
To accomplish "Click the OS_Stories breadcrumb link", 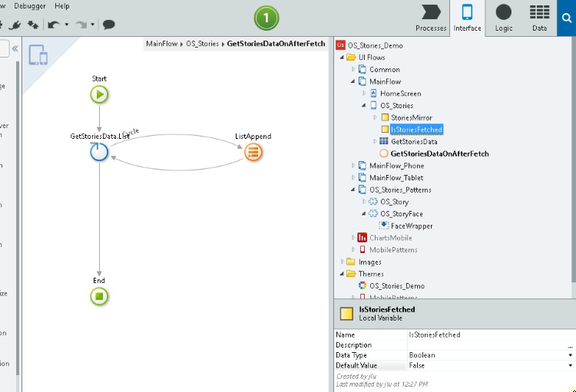I will pos(203,44).
